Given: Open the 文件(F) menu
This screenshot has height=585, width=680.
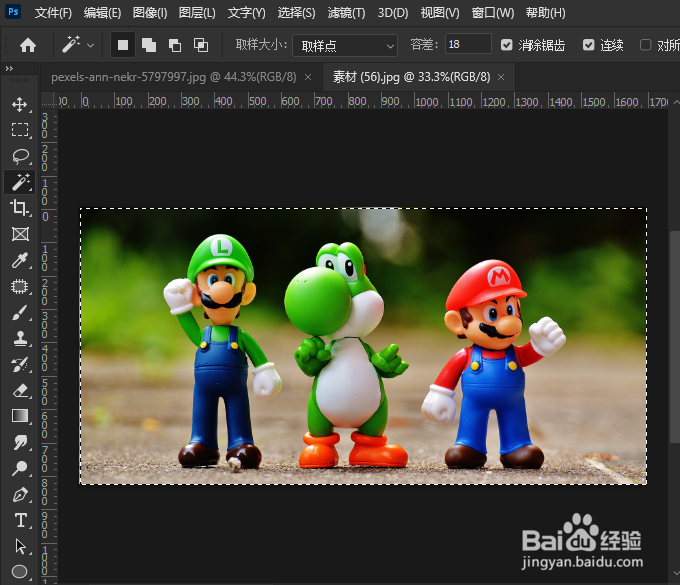Looking at the screenshot, I should point(53,13).
